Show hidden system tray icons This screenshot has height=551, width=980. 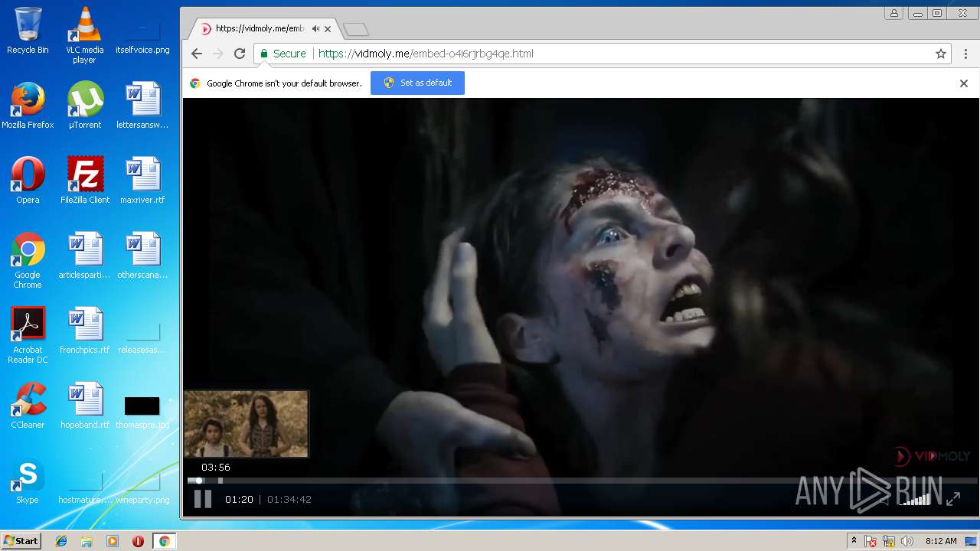coord(854,541)
